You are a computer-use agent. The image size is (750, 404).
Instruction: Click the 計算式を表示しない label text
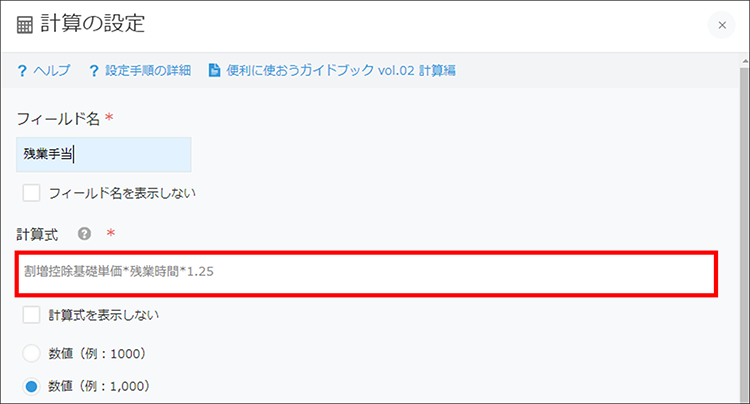click(x=104, y=315)
